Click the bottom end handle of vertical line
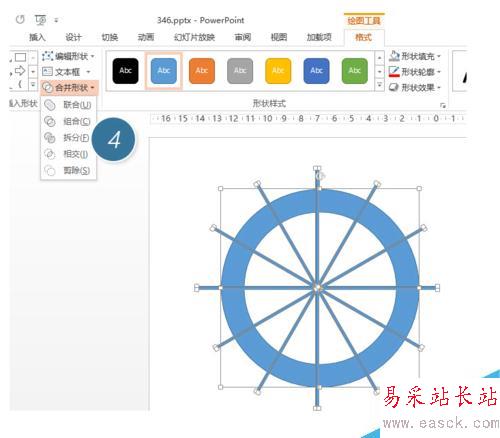Viewport: 500px width, 438px height. pos(317,408)
